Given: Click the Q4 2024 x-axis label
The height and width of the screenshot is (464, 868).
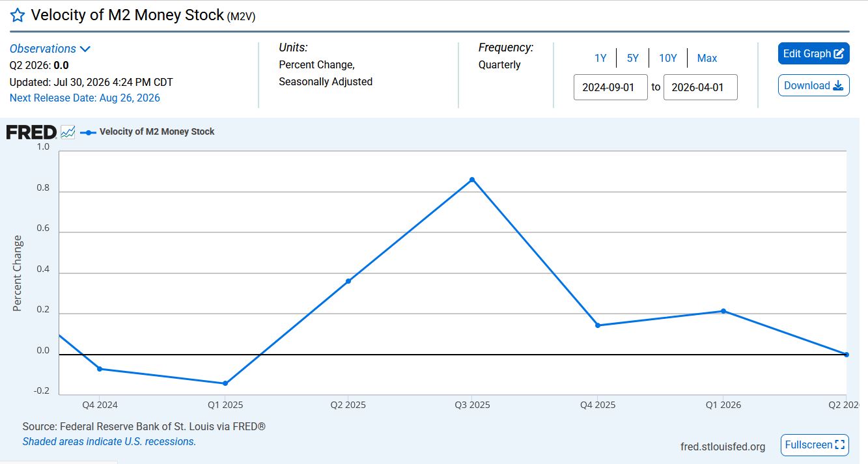Looking at the screenshot, I should point(100,405).
